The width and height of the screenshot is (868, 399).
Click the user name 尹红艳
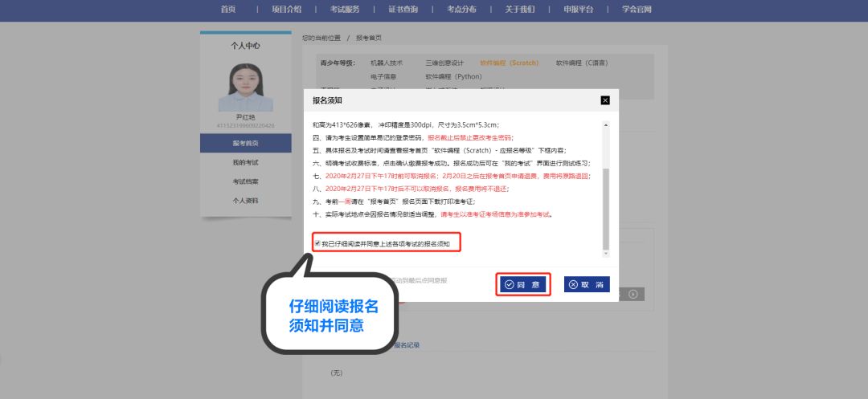coord(246,117)
